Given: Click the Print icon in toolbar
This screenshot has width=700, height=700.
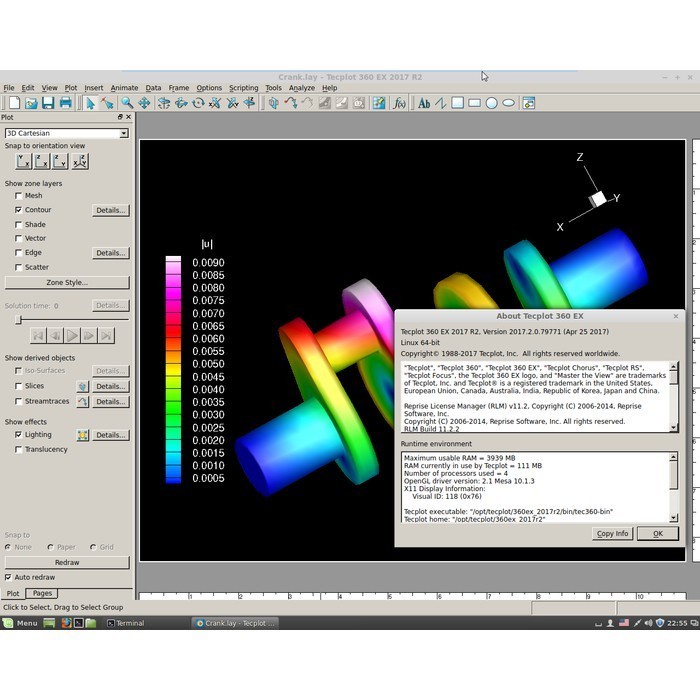Looking at the screenshot, I should [66, 103].
